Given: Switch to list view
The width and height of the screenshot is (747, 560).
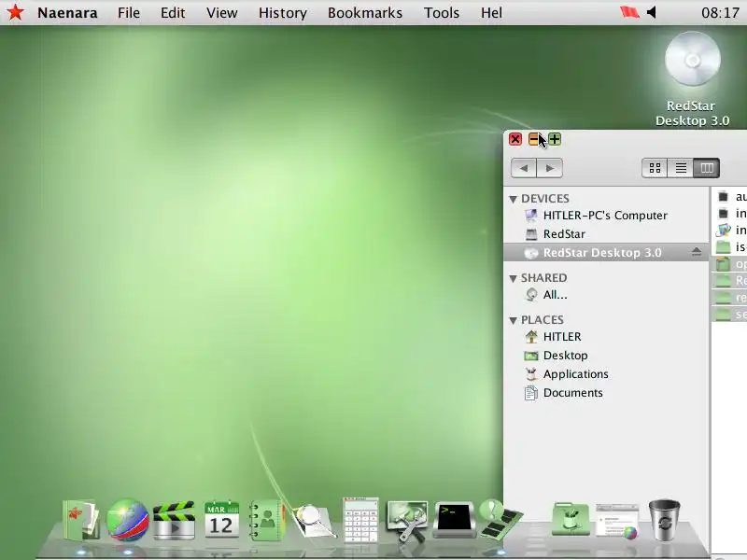Looking at the screenshot, I should pos(681,168).
